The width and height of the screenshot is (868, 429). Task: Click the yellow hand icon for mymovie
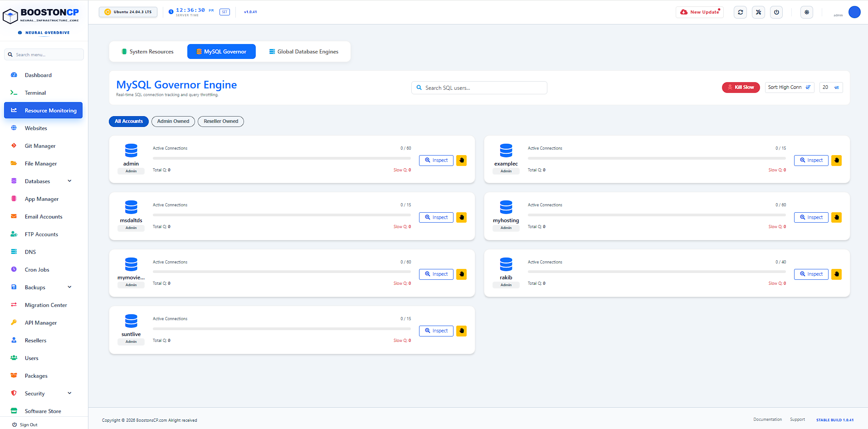(x=462, y=274)
